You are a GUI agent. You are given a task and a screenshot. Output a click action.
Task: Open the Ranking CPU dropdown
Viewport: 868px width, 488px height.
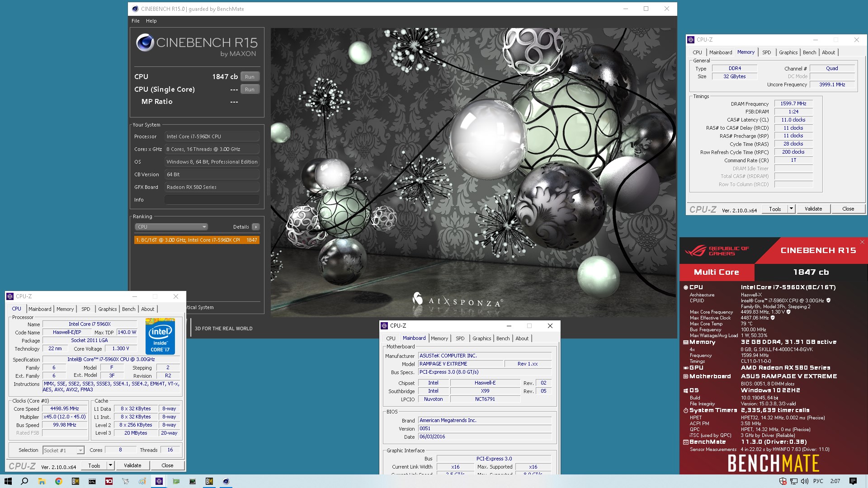pyautogui.click(x=171, y=227)
